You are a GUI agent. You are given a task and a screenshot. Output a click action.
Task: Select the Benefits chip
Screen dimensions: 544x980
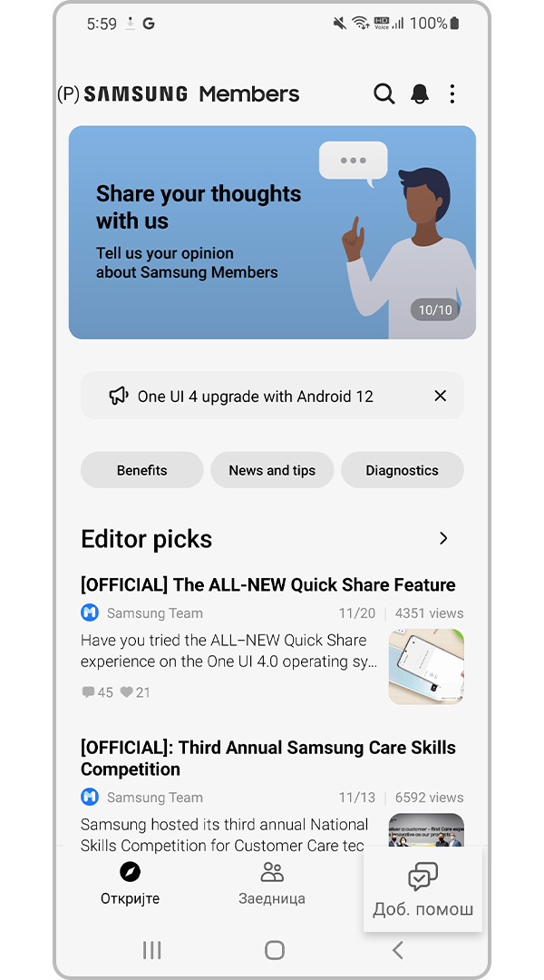point(141,470)
